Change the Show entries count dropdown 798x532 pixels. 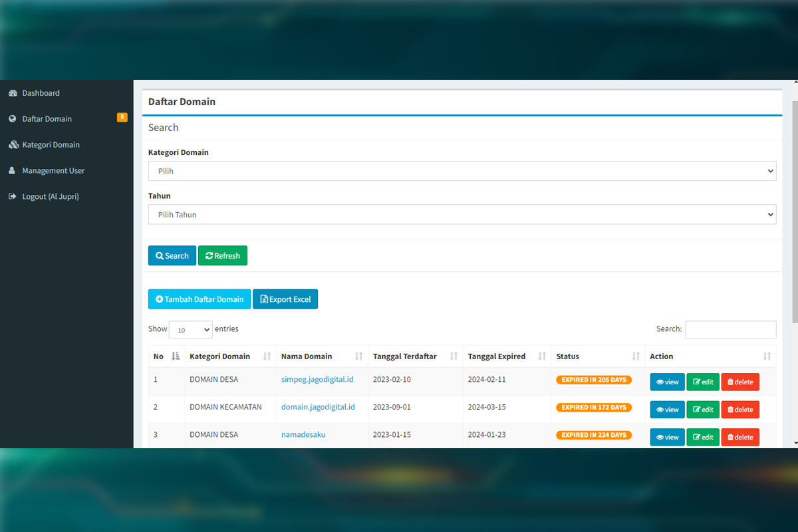[x=190, y=330]
